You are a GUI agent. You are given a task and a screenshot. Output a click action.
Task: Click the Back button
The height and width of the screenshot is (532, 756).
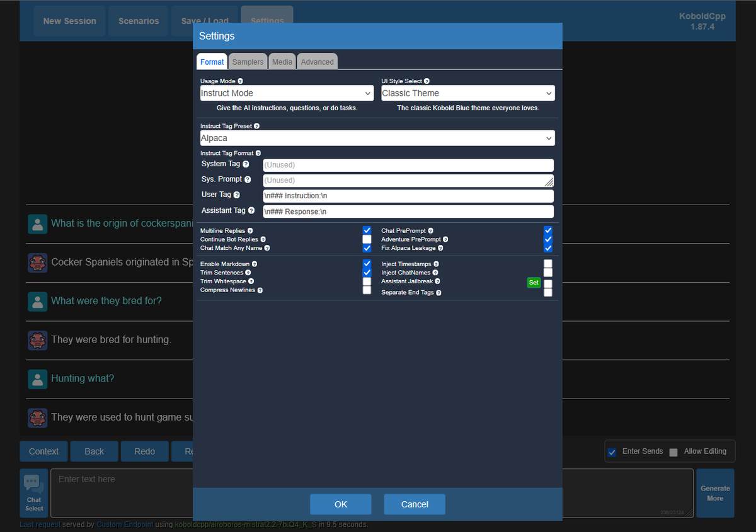(x=94, y=451)
